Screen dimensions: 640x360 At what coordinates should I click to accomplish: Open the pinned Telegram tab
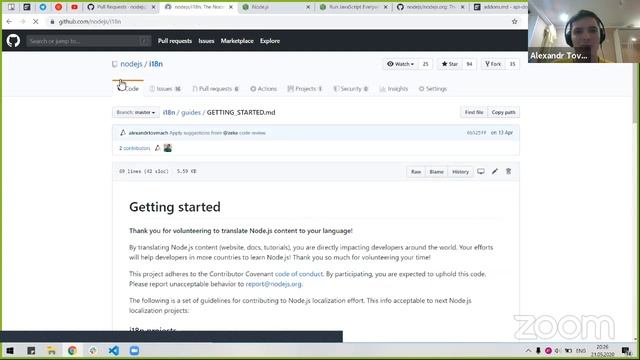tap(43, 7)
